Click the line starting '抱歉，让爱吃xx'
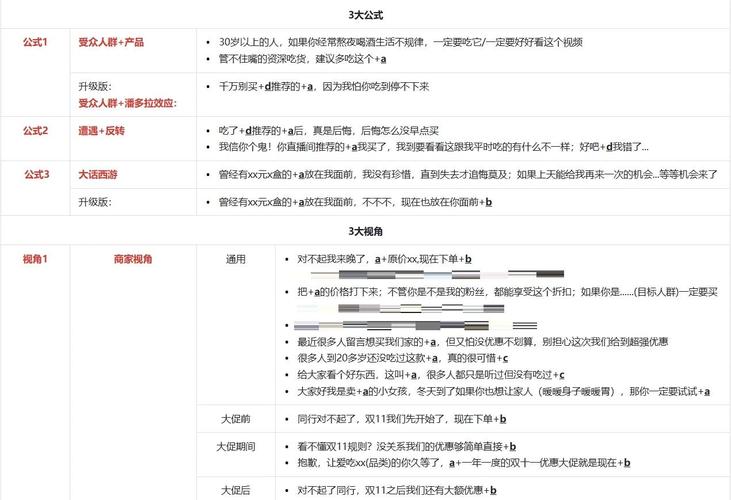 464,463
